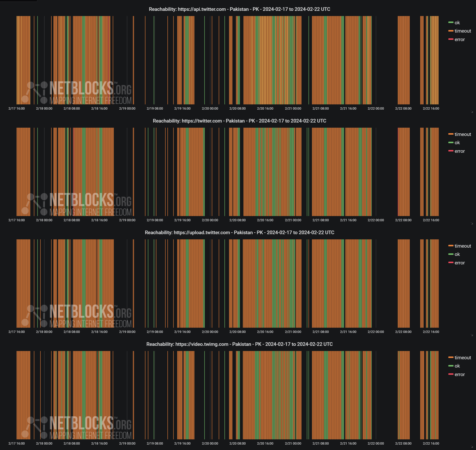The height and width of the screenshot is (450, 476).
Task: Click green ok swatch in upload.twitter.com legend
Action: pos(451,254)
